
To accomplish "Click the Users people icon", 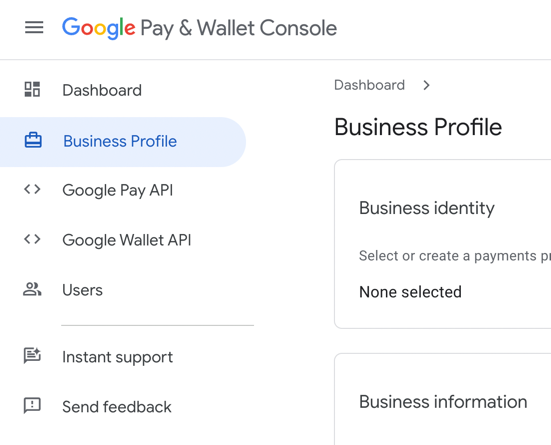I will [x=32, y=289].
